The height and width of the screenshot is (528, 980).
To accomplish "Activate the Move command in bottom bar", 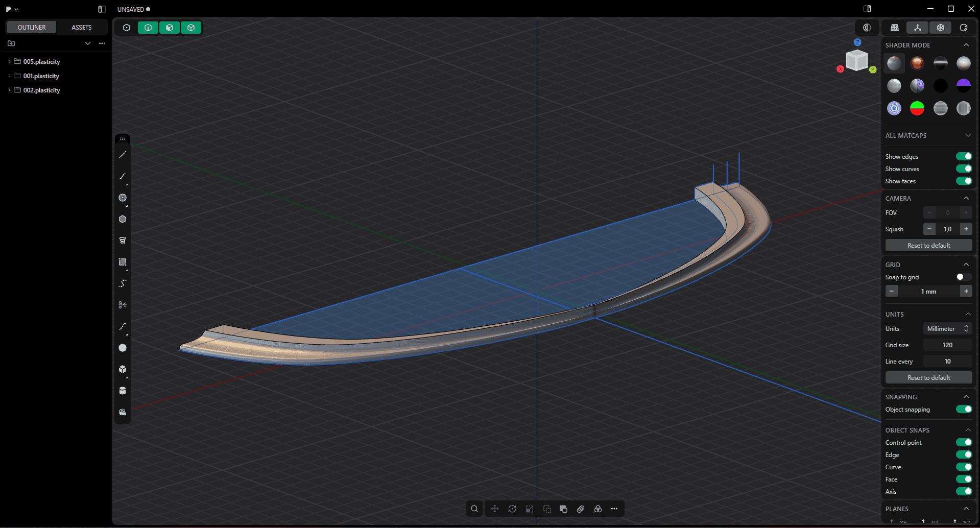I will [x=495, y=509].
